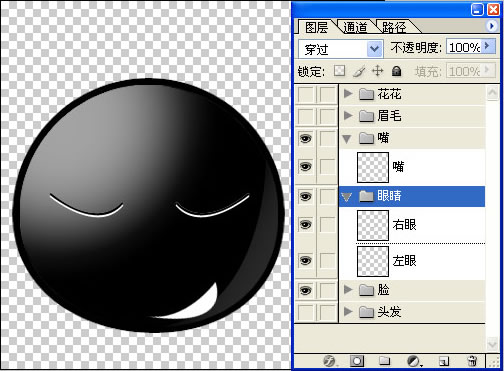Screen dimensions: 504x371
Task: Add a layer mask
Action: coord(357,360)
